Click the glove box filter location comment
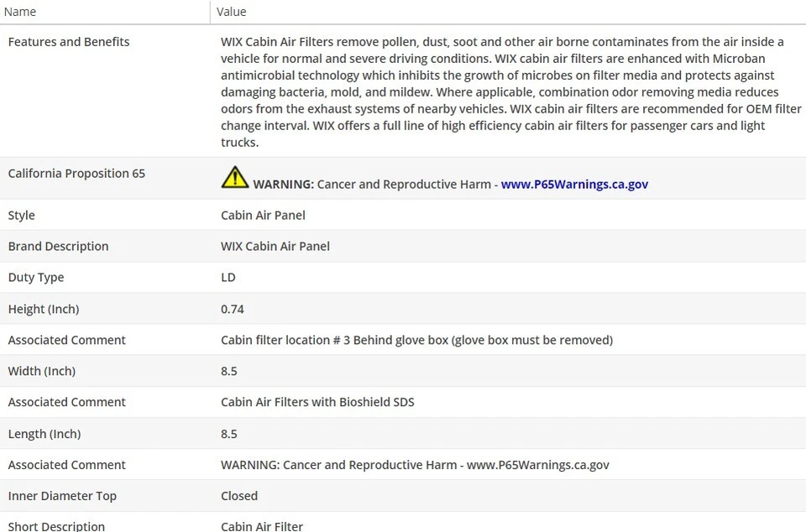The height and width of the screenshot is (532, 806). click(416, 340)
